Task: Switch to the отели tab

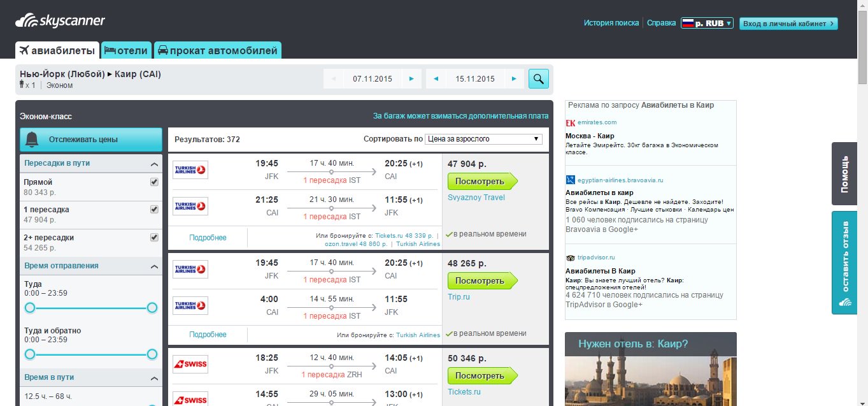Action: (x=126, y=50)
